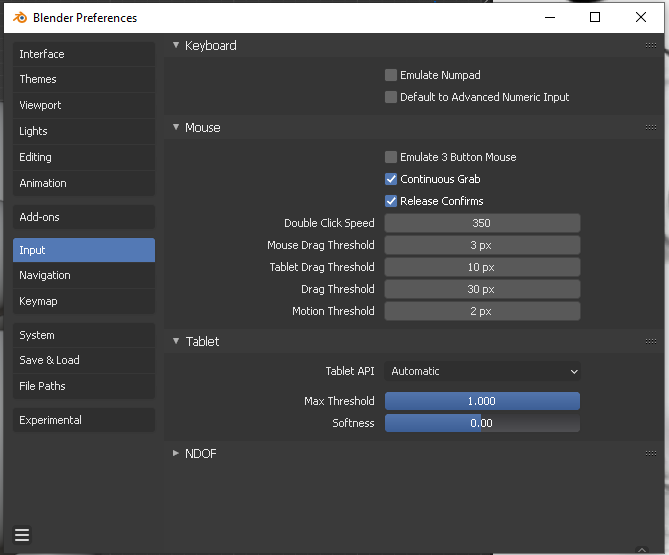Click the Max Threshold slider

pyautogui.click(x=482, y=401)
